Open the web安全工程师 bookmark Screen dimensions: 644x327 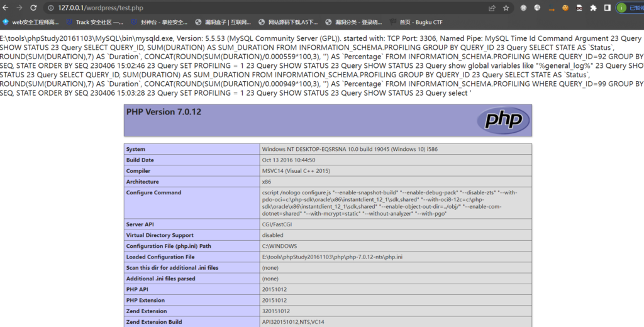click(x=33, y=22)
